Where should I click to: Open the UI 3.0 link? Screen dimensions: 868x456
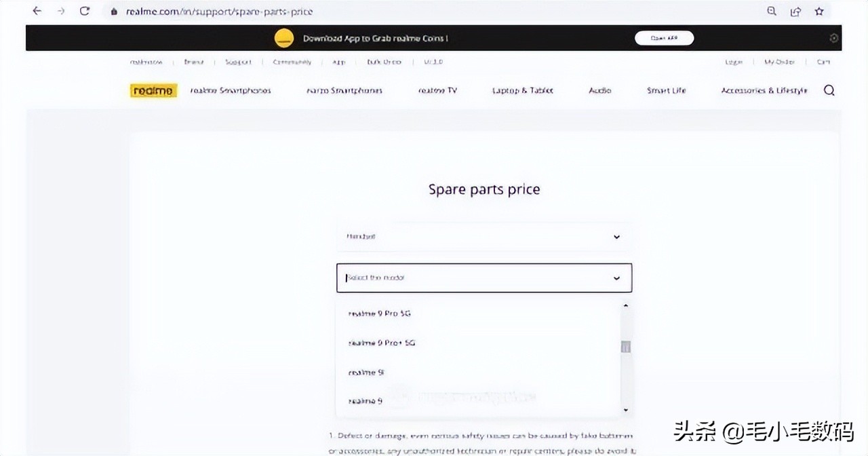pos(432,62)
